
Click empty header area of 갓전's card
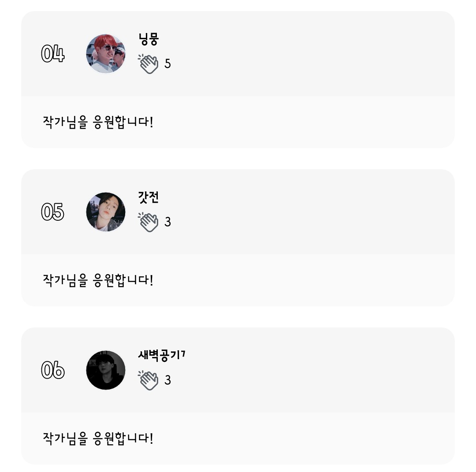click(309, 212)
